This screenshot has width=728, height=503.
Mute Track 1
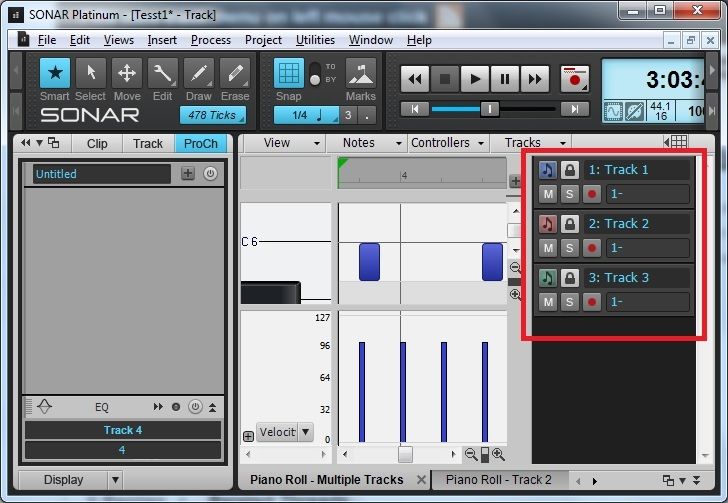[548, 194]
